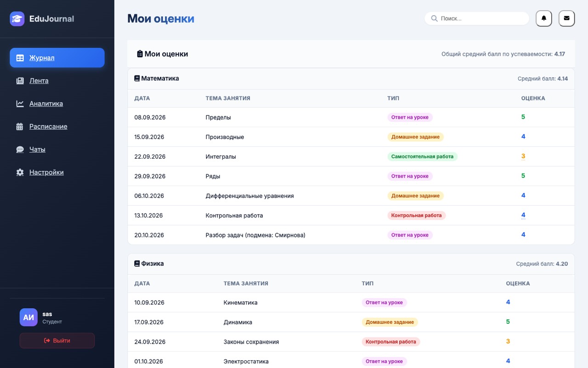The width and height of the screenshot is (588, 368).
Task: Click the Средний балл: 4.14 value
Action: pos(543,79)
